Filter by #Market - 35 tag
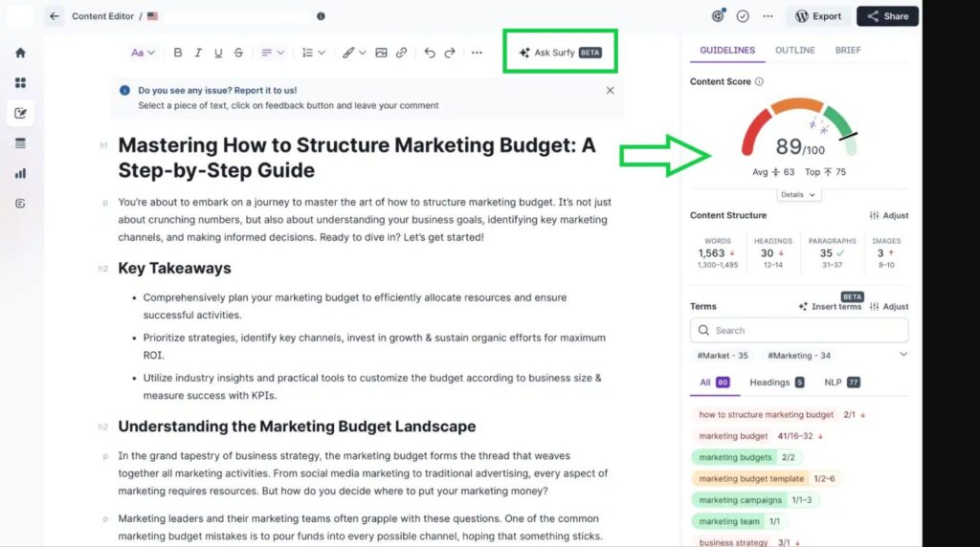 point(723,356)
